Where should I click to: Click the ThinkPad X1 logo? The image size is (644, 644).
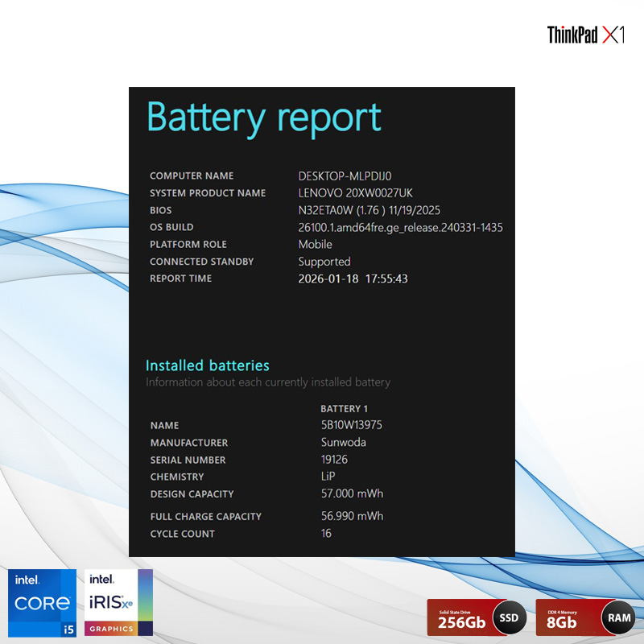(x=585, y=35)
